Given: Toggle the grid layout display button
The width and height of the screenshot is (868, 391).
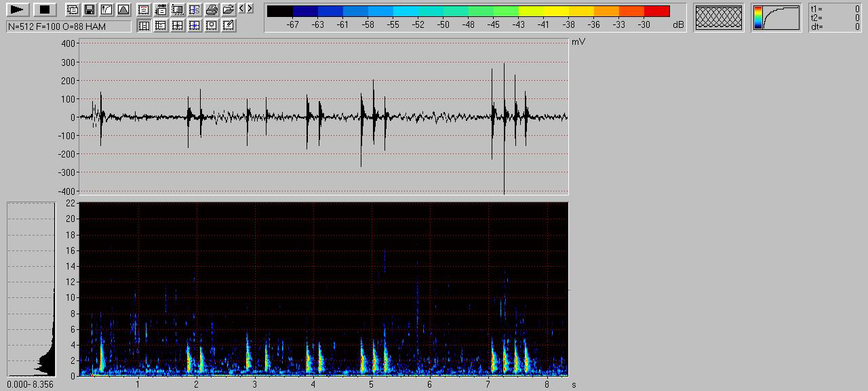Looking at the screenshot, I should tap(178, 26).
